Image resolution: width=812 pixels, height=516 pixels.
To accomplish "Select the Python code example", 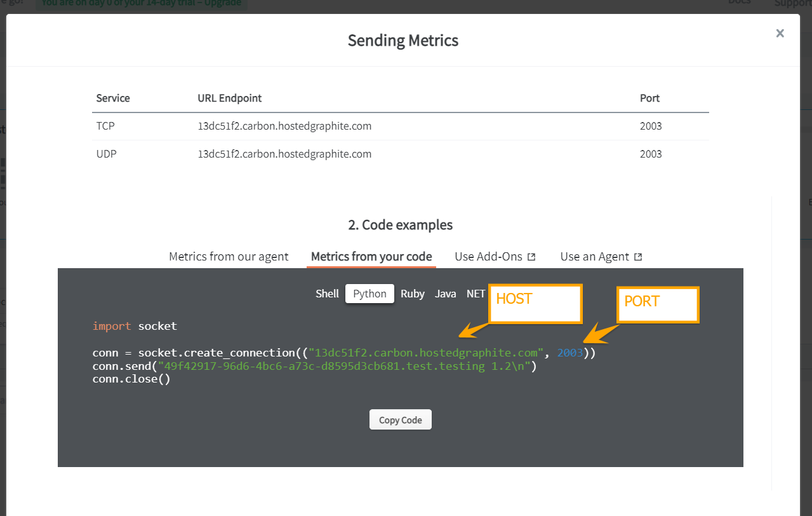I will (x=369, y=294).
